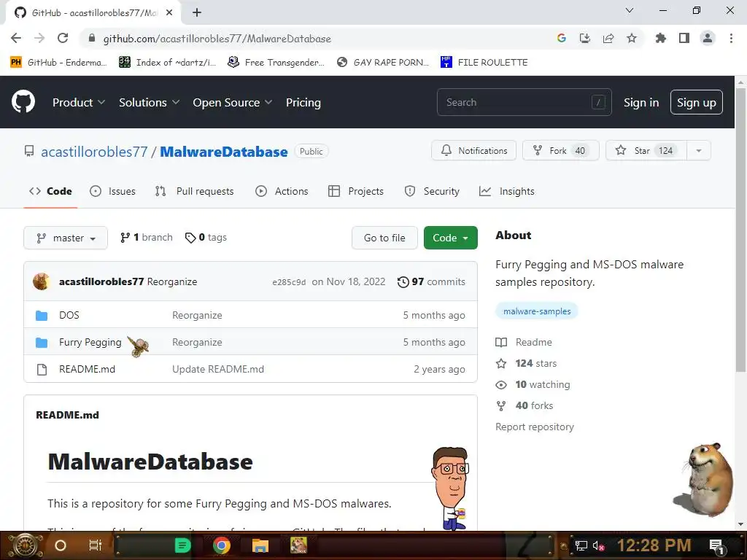Switch to the Issues tab
Screen dimensions: 747x560
112,191
